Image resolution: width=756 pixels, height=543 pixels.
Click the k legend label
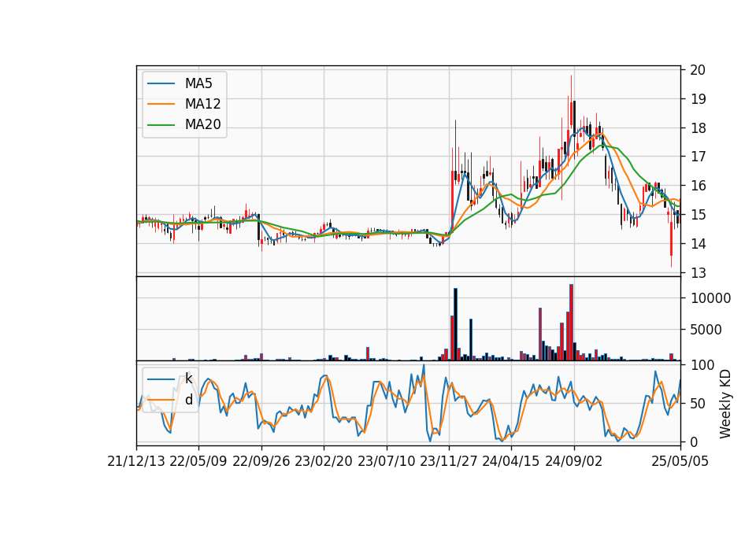pos(188,379)
